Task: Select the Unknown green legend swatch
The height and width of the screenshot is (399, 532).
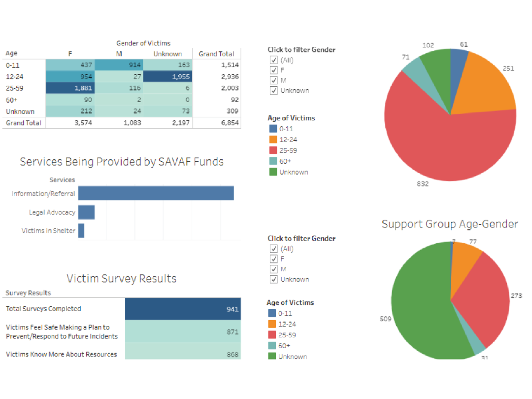Action: [x=273, y=172]
